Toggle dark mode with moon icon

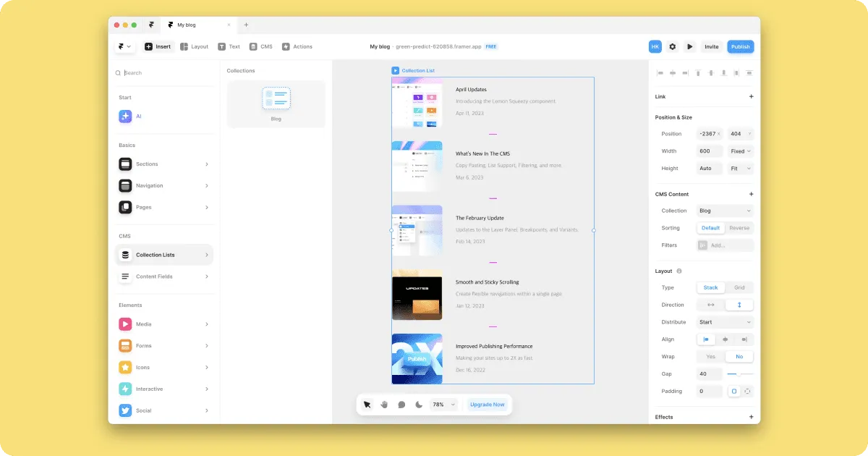tap(419, 405)
